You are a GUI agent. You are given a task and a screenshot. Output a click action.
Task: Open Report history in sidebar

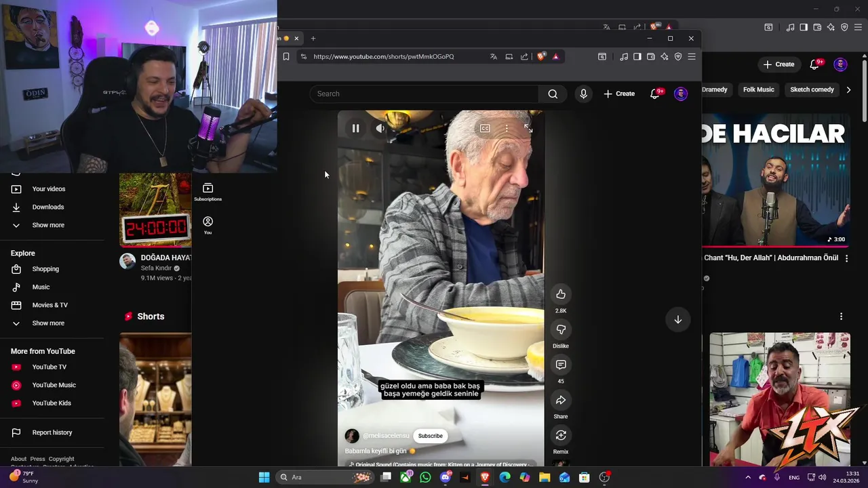[x=52, y=432]
